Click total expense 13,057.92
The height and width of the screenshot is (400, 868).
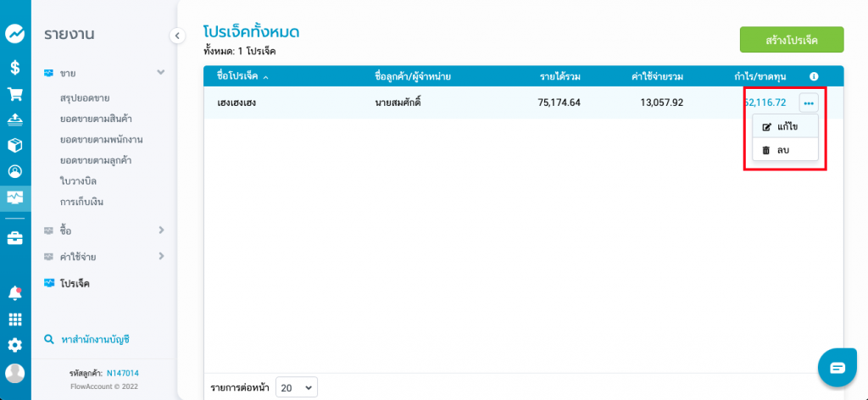[661, 103]
